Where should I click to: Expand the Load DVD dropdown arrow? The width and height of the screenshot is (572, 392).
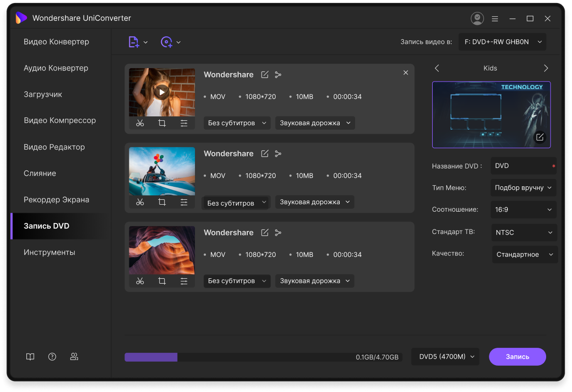[x=179, y=42]
